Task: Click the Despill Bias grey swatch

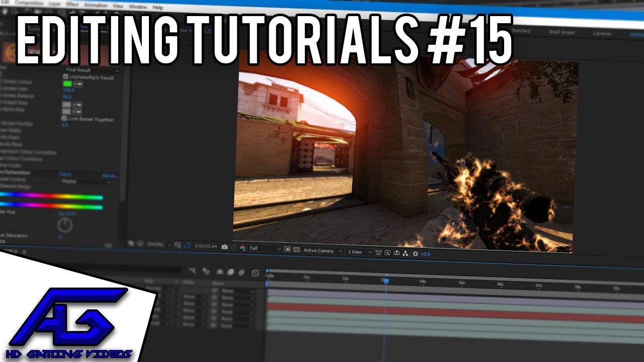Action: click(x=66, y=105)
